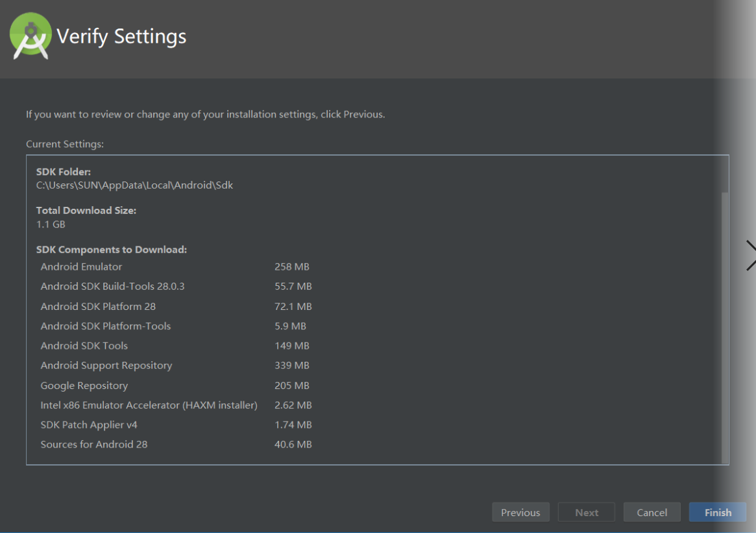Click the '5.9 MB' size value
Viewport: 756px width, 533px height.
290,326
